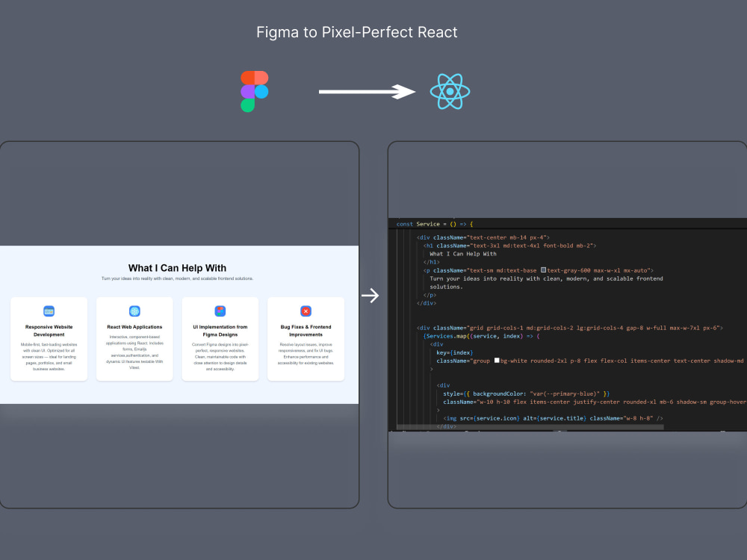Click the code editor horizontal scrollbar
This screenshot has height=560, width=747.
(530, 427)
